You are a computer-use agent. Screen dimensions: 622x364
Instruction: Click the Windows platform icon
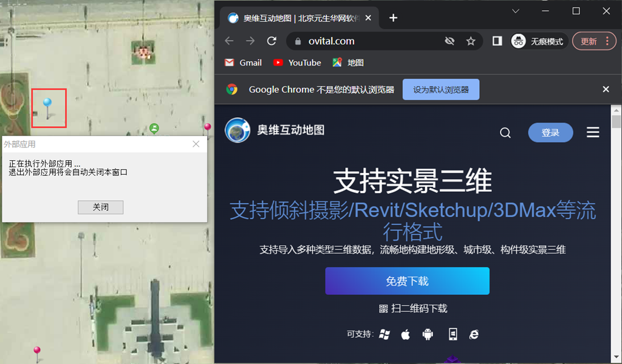[x=384, y=334]
